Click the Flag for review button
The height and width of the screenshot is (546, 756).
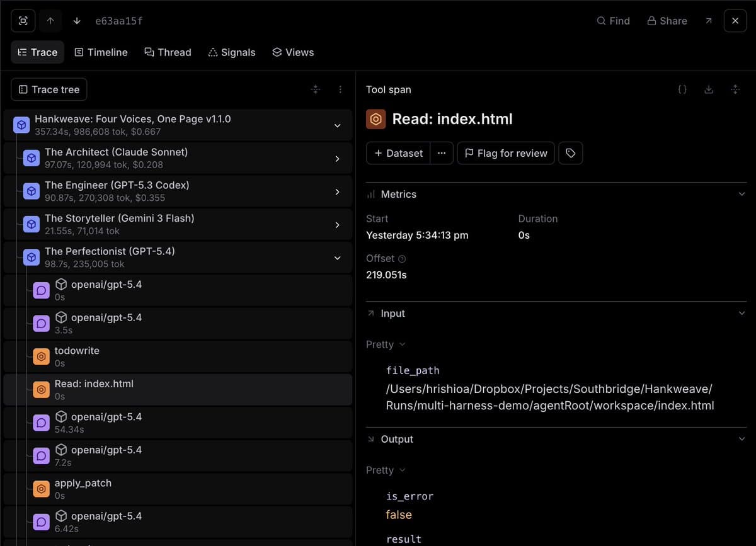coord(505,153)
